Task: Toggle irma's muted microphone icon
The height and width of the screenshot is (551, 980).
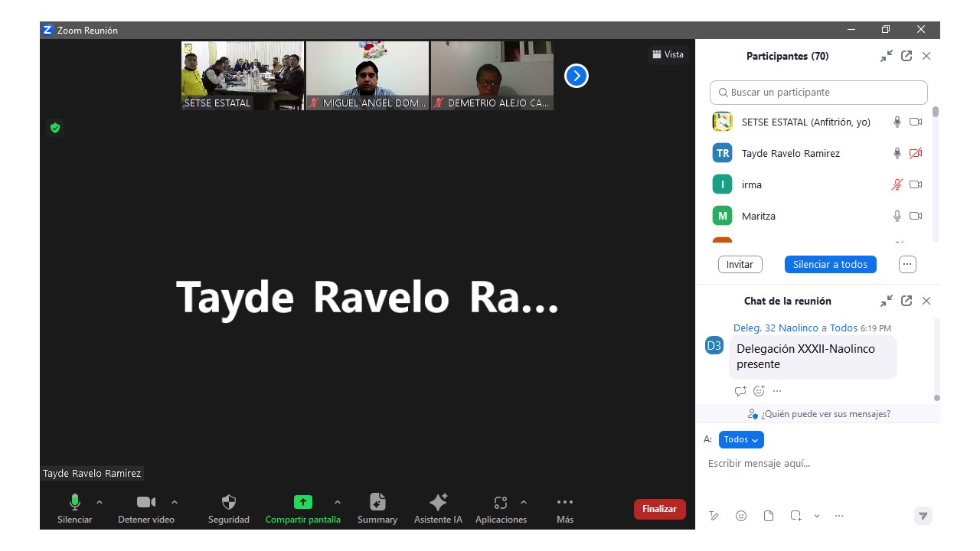Action: pyautogui.click(x=897, y=184)
